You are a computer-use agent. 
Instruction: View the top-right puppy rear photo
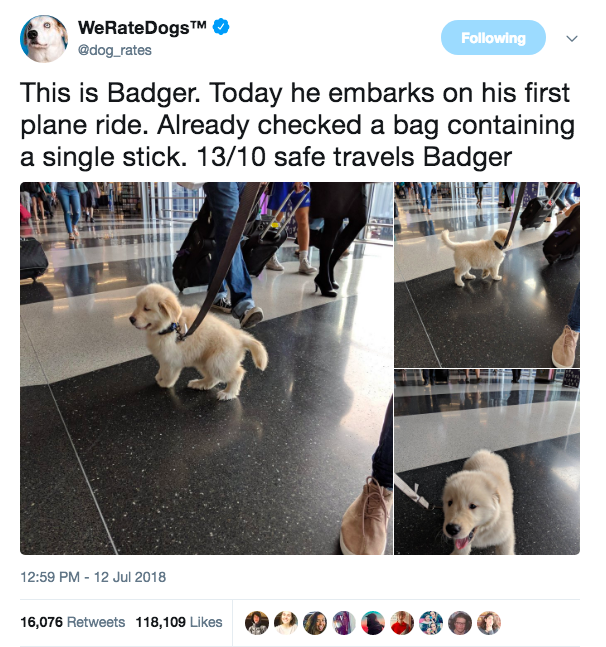487,275
